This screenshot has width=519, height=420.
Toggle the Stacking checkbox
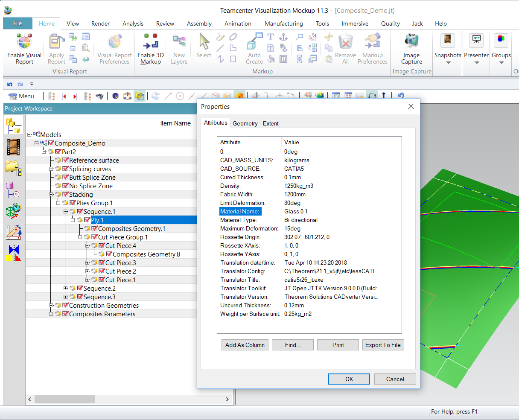[x=66, y=194]
